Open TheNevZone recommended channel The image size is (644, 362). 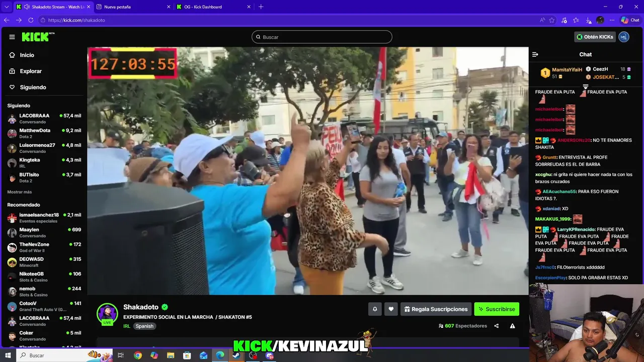(x=44, y=247)
